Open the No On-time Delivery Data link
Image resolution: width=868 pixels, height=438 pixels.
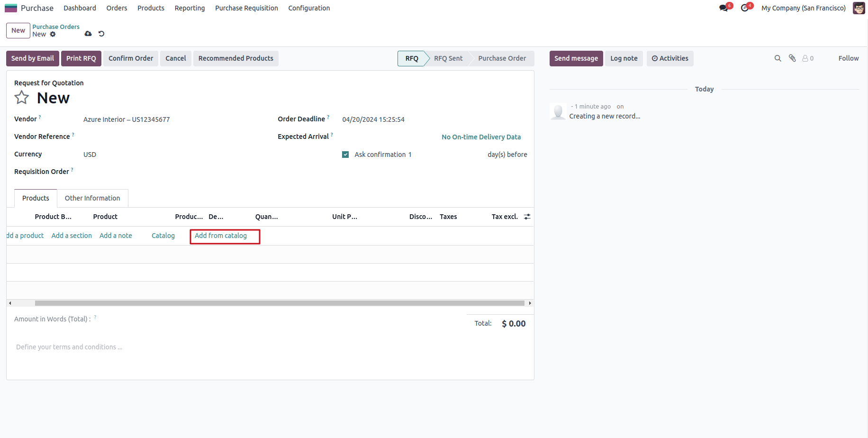coord(481,137)
